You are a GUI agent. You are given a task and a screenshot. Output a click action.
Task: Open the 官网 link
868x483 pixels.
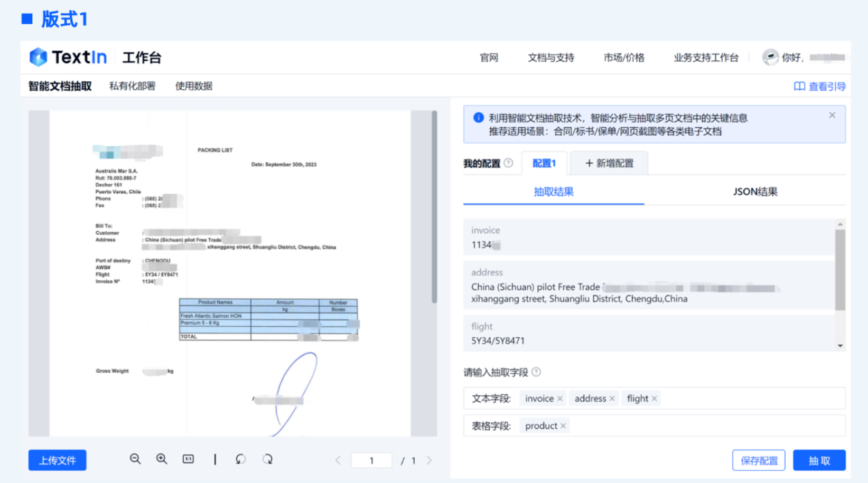point(489,58)
